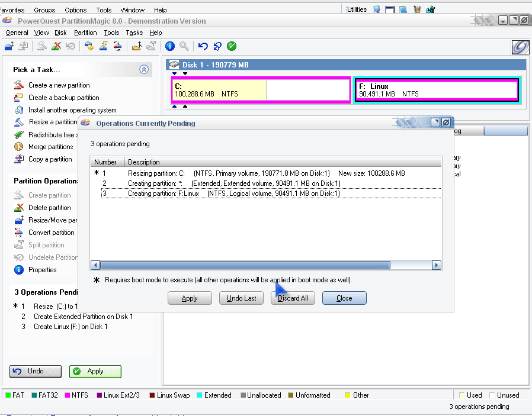This screenshot has height=416, width=532.
Task: Click the NTFS color swatch in the legend
Action: (x=68, y=395)
